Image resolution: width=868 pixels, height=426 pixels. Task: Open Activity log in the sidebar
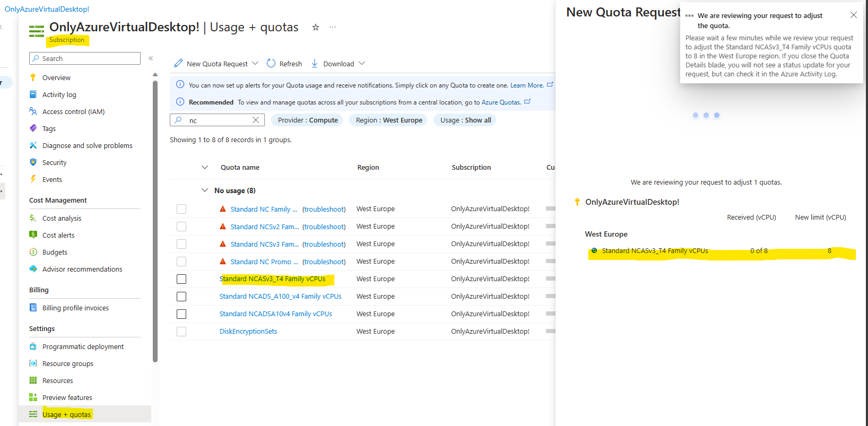[59, 94]
